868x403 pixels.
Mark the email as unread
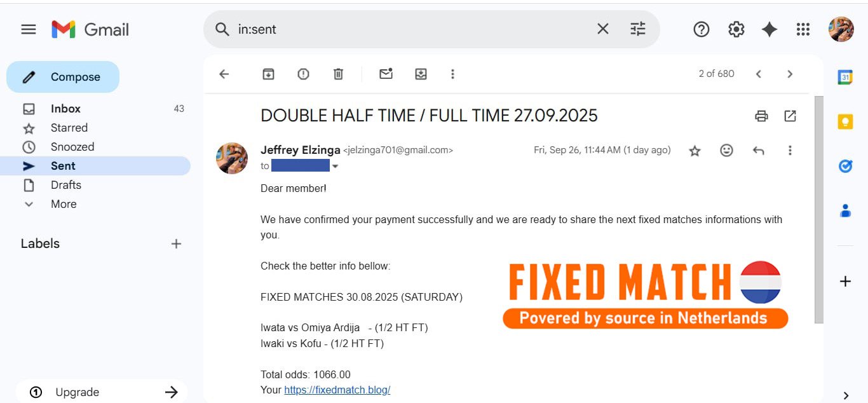[x=386, y=74]
